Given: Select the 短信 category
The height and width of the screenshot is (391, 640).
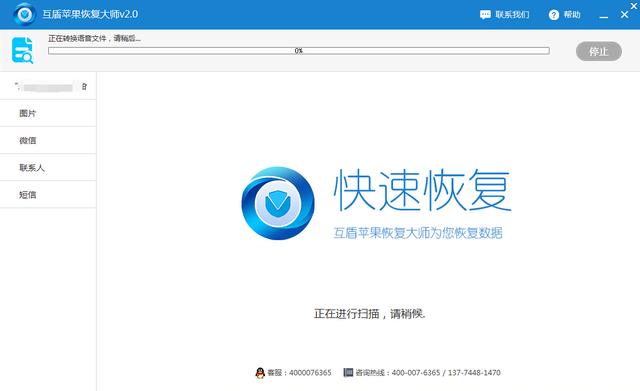Looking at the screenshot, I should [48, 194].
